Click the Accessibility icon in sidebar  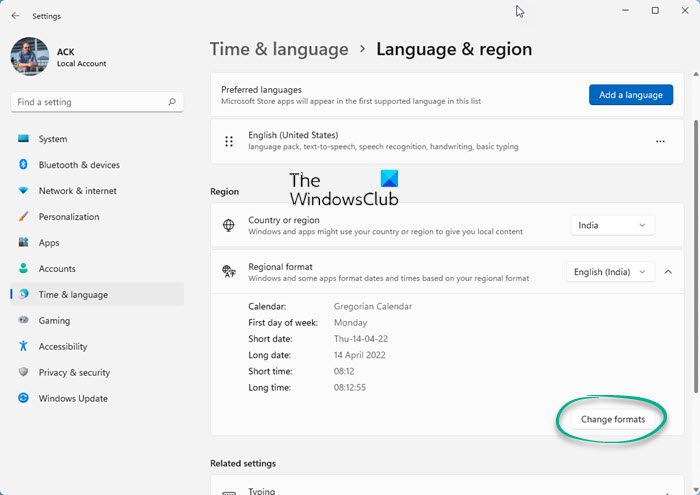tap(23, 346)
